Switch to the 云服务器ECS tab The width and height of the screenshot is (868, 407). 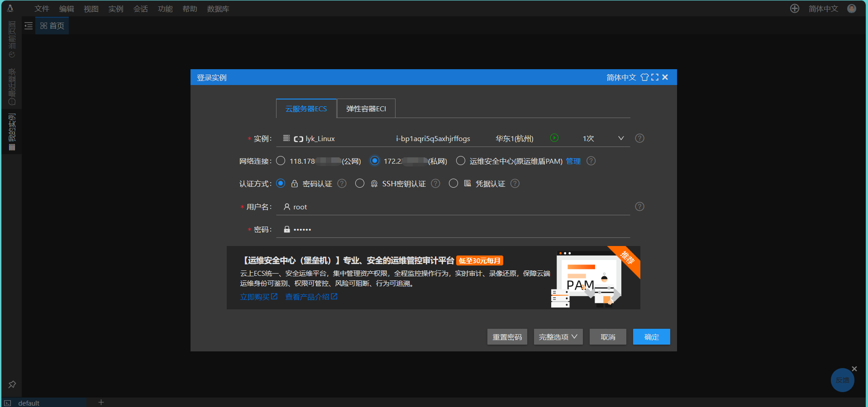[x=306, y=109]
